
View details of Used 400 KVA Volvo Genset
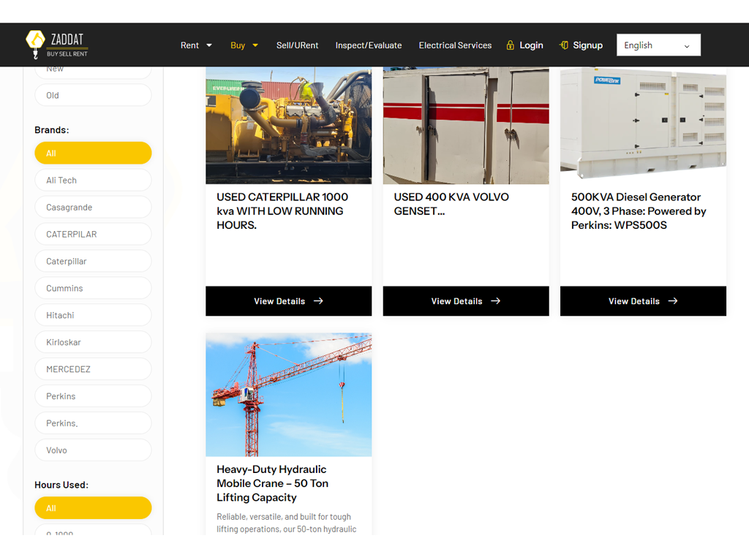tap(466, 301)
